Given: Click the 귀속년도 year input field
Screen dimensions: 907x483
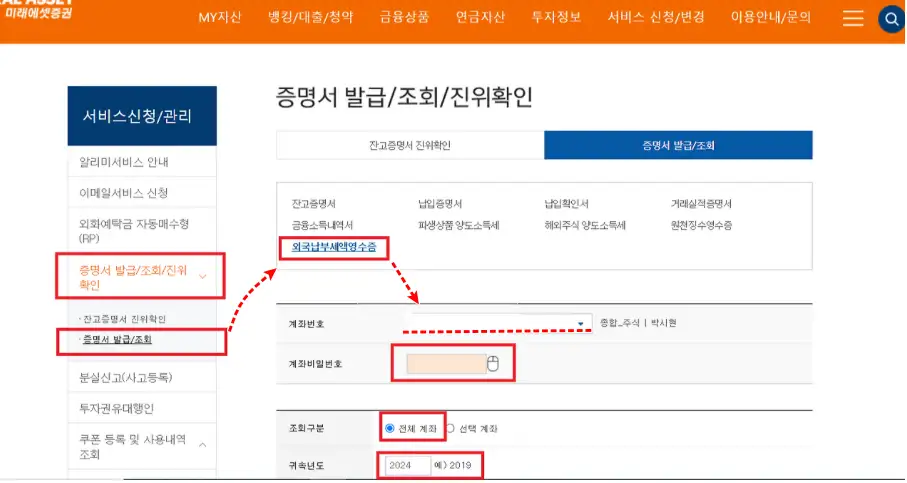Looking at the screenshot, I should 408,465.
